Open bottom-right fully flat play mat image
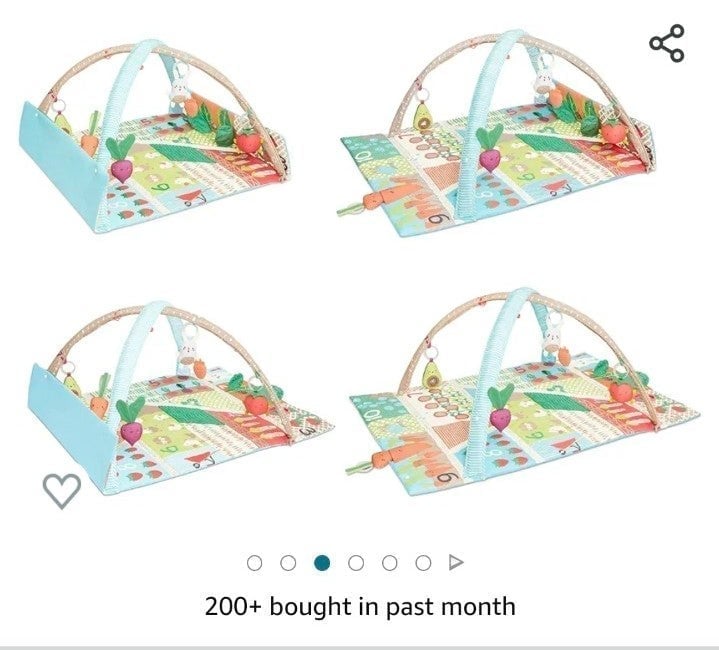Screen dimensions: 719x650 [x=523, y=392]
